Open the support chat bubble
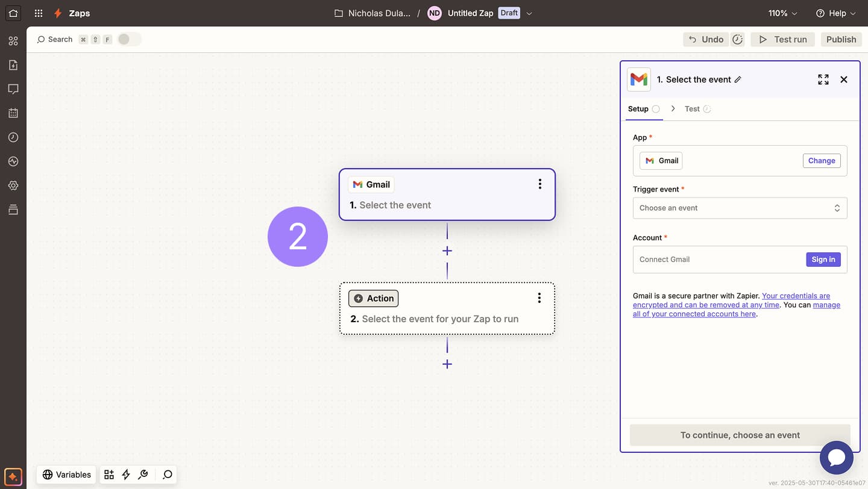This screenshot has width=868, height=489. [837, 458]
